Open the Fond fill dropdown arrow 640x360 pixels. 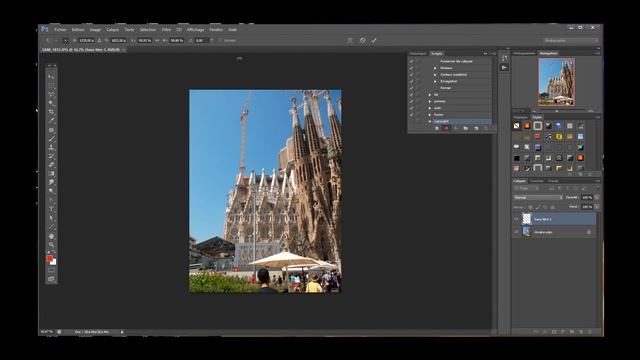(x=597, y=207)
